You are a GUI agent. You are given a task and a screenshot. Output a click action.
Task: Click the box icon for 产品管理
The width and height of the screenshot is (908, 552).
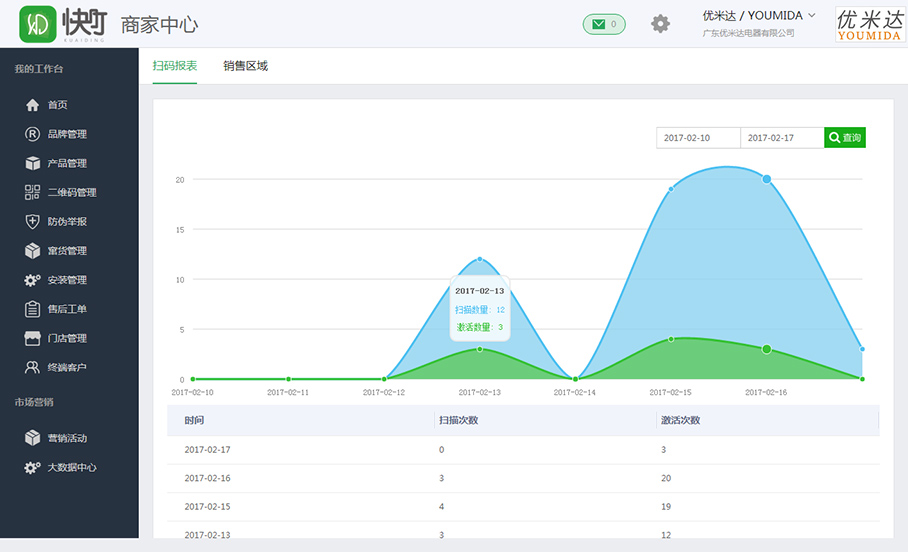coord(32,163)
